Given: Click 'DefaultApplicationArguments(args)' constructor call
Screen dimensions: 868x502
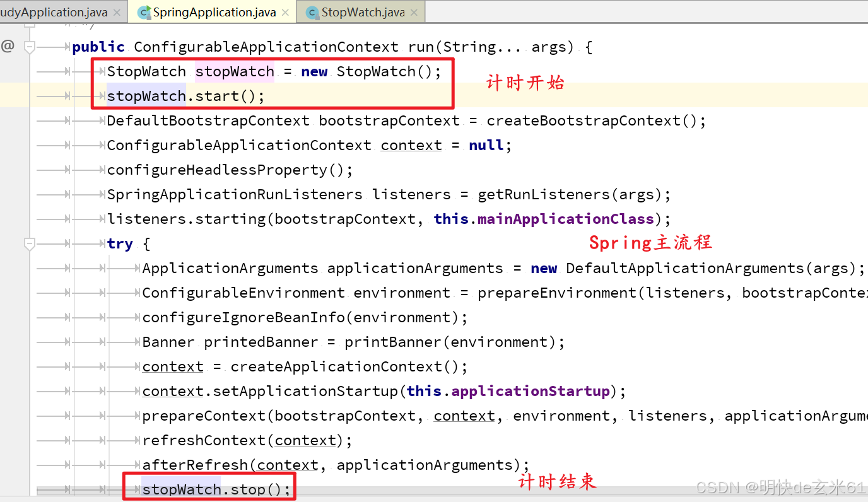Looking at the screenshot, I should pos(711,269).
